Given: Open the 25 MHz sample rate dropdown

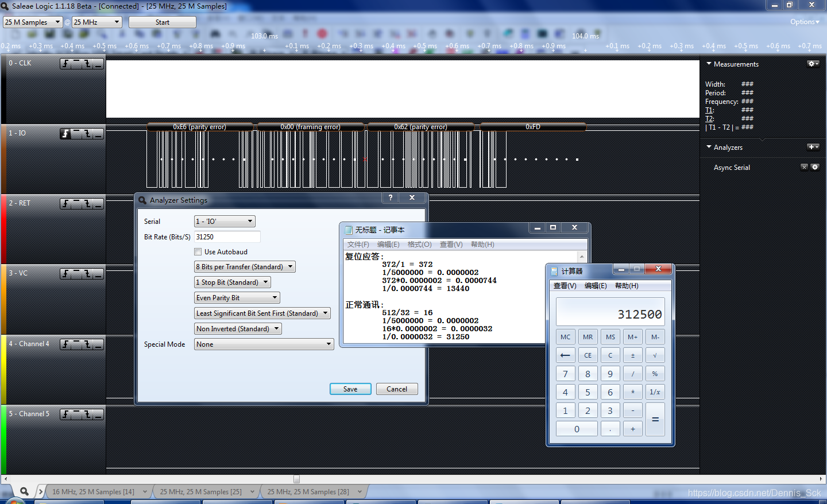Looking at the screenshot, I should coord(97,22).
